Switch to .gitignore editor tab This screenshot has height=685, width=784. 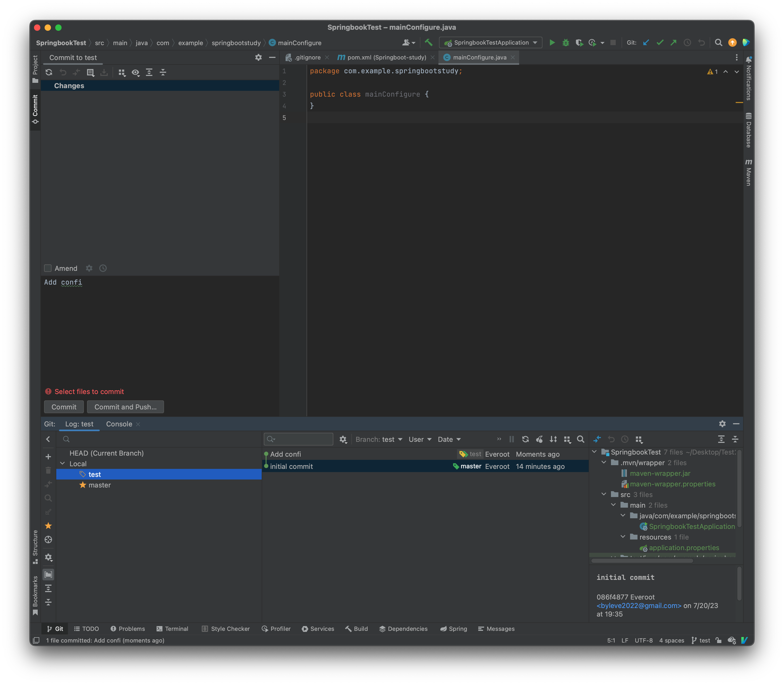click(x=307, y=57)
